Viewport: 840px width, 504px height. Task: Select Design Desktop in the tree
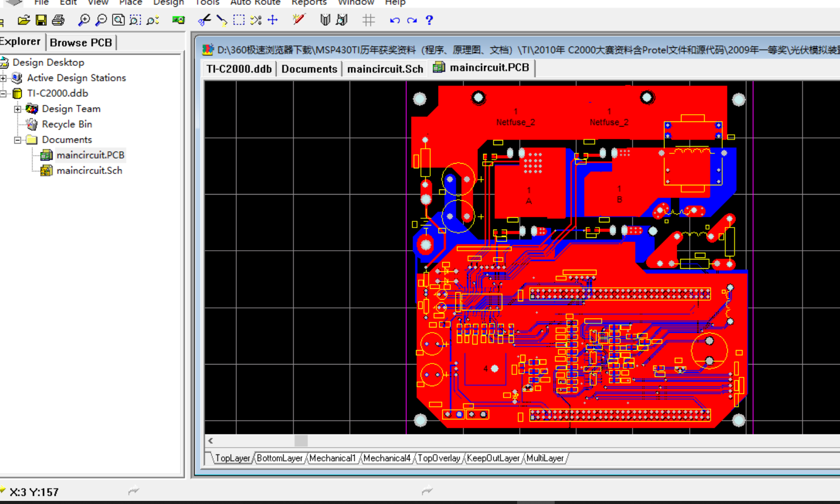pos(48,62)
